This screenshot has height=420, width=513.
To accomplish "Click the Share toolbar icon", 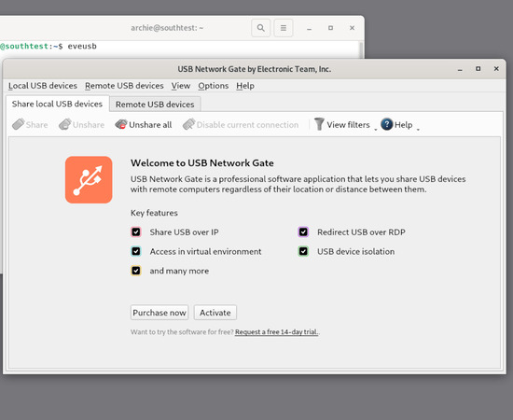I will click(19, 124).
